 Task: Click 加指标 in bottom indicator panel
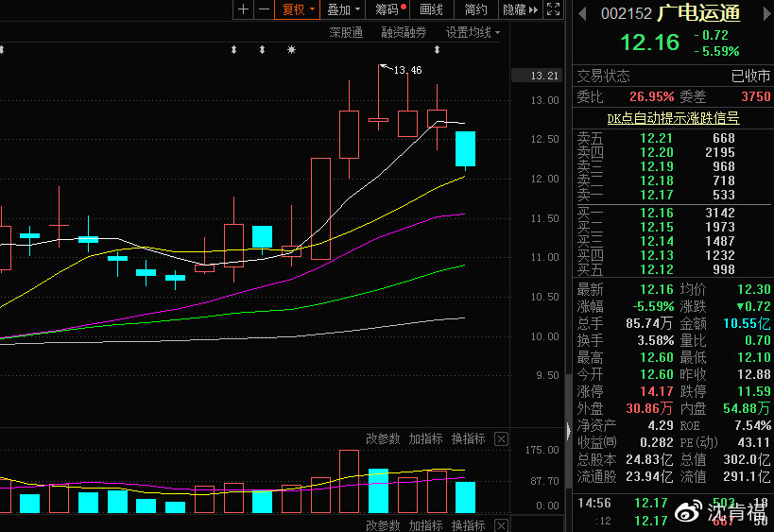425,525
